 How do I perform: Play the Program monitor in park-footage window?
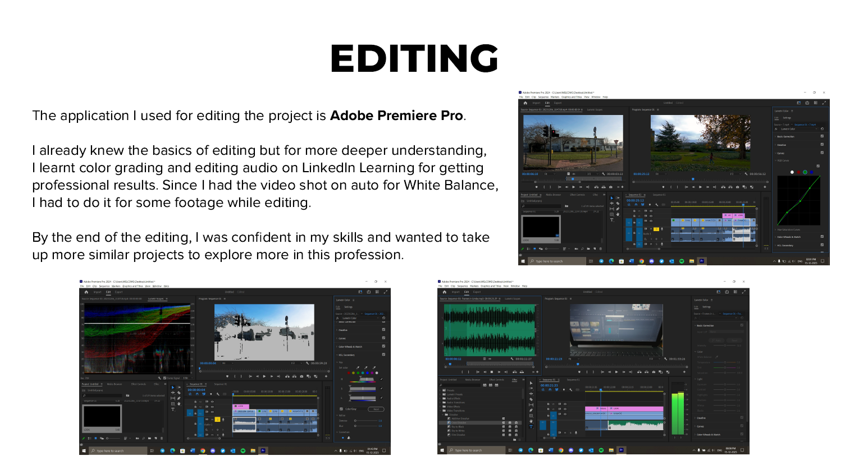point(700,187)
